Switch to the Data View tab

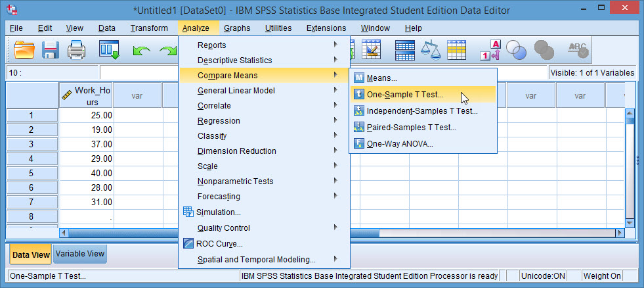point(31,254)
